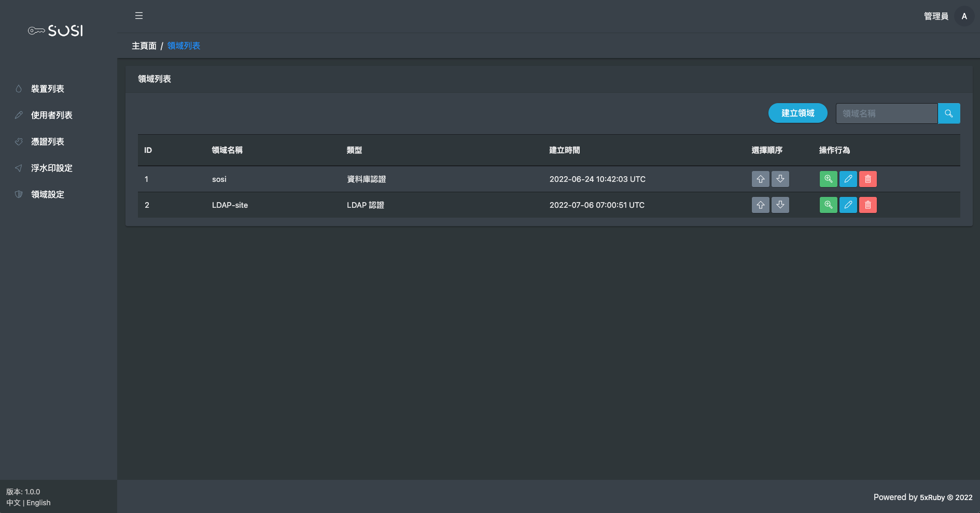Move the LDAP-site realm down in order
Screen dimensions: 980x513
coord(780,205)
